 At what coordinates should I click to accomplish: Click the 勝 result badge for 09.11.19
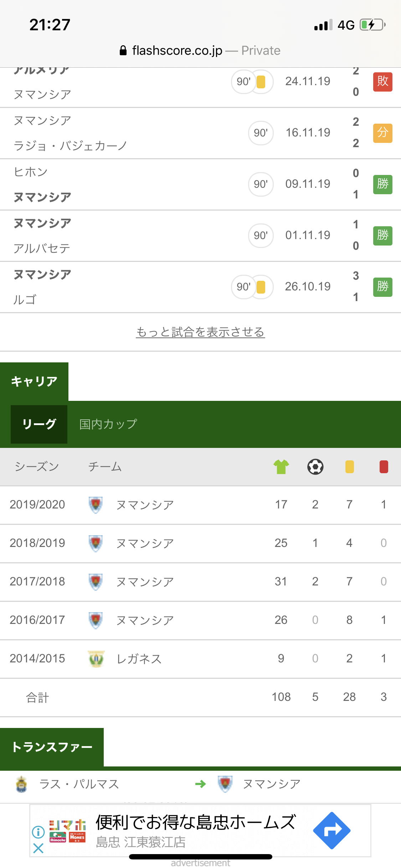[382, 184]
